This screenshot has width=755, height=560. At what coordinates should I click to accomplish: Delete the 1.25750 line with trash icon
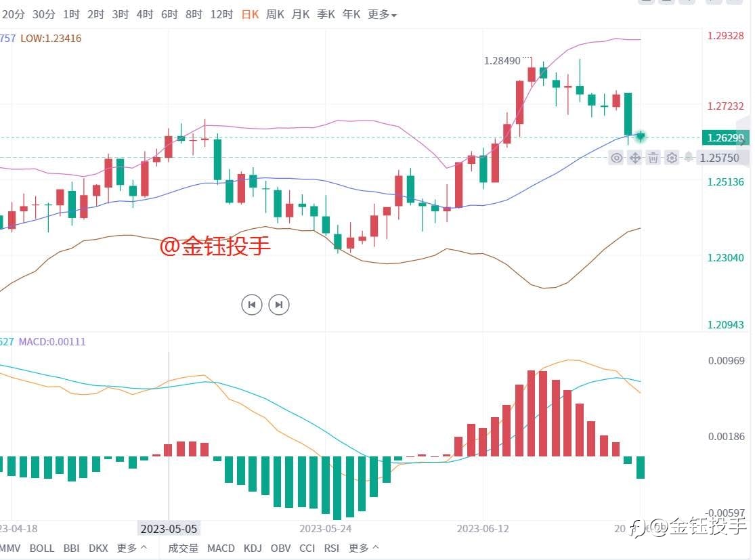click(653, 158)
